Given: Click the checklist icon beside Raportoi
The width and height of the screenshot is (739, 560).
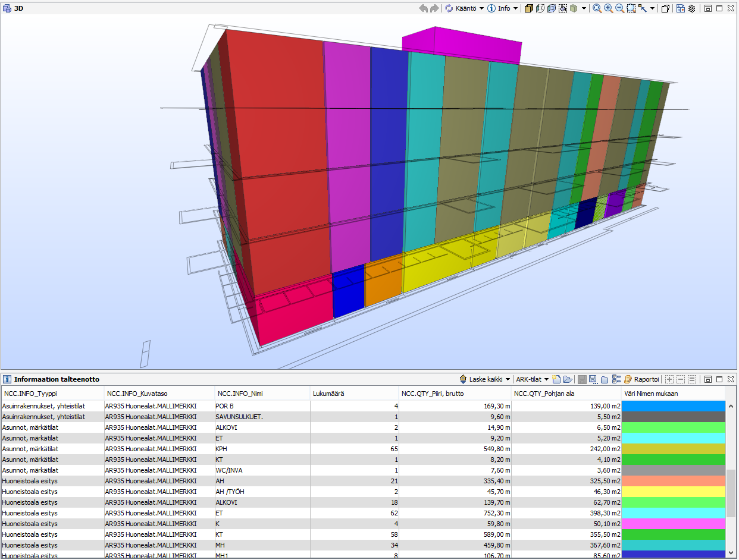Looking at the screenshot, I should coord(616,379).
